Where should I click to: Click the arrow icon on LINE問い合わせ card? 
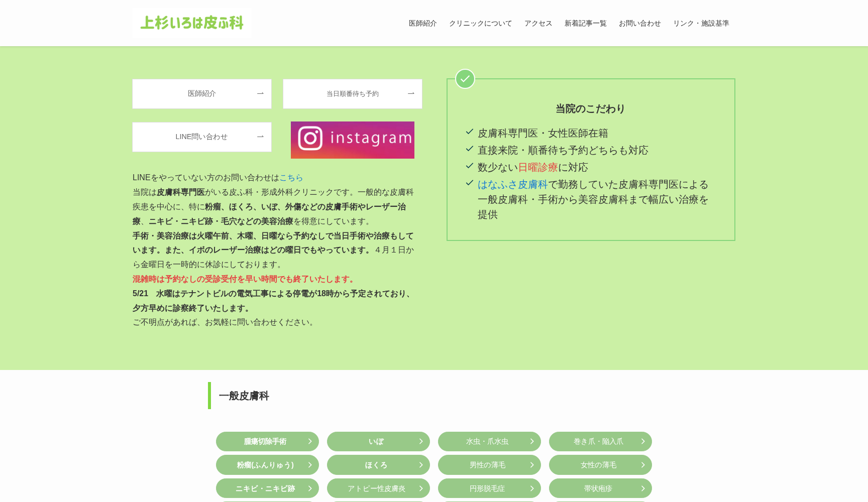pyautogui.click(x=260, y=137)
